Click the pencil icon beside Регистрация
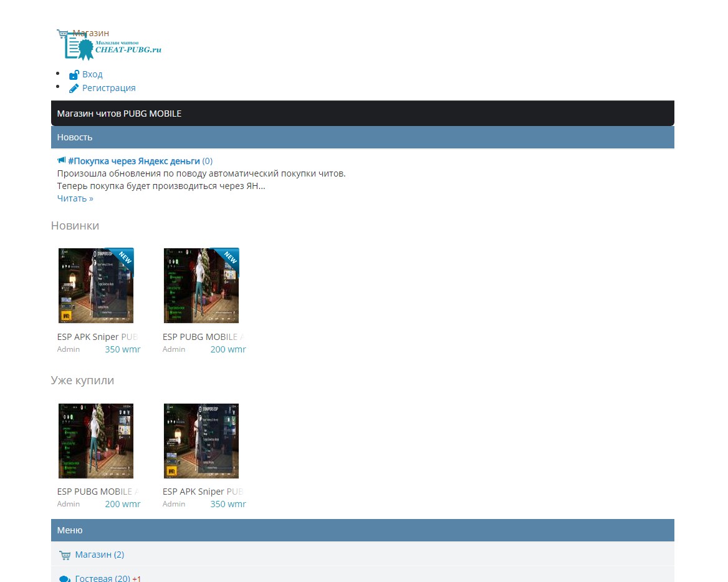 pyautogui.click(x=74, y=89)
